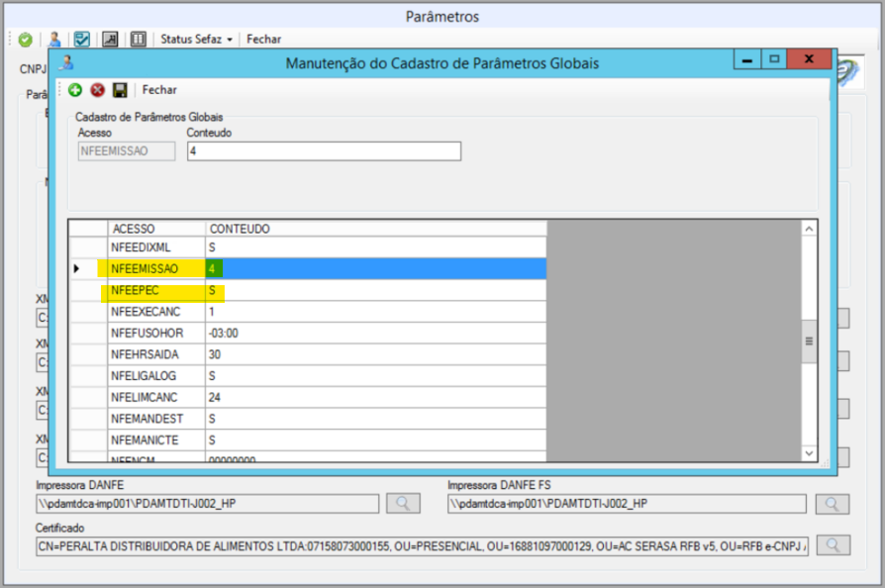Click the search button beside Impressora DANFE
The height and width of the screenshot is (588, 885).
point(403,503)
